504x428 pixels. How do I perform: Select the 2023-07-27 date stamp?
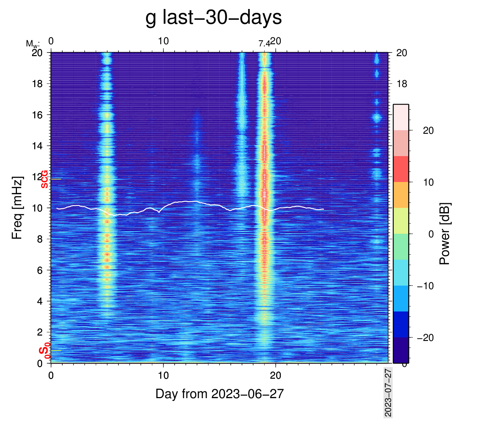388,392
